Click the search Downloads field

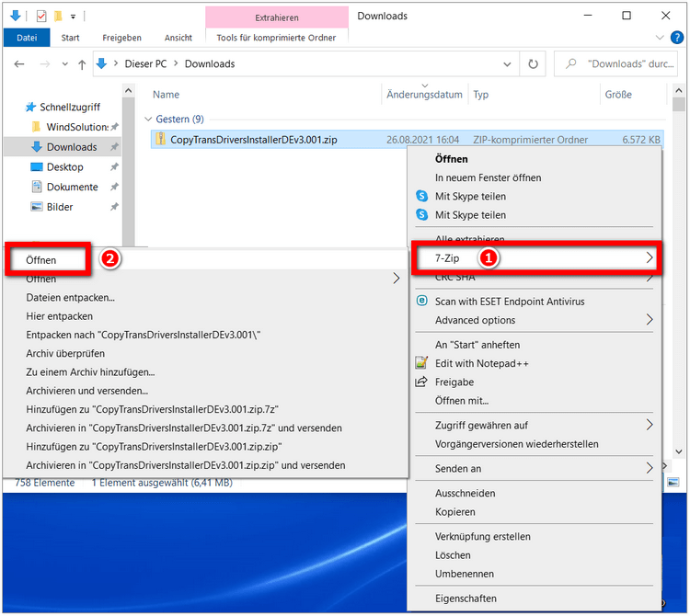click(x=615, y=64)
